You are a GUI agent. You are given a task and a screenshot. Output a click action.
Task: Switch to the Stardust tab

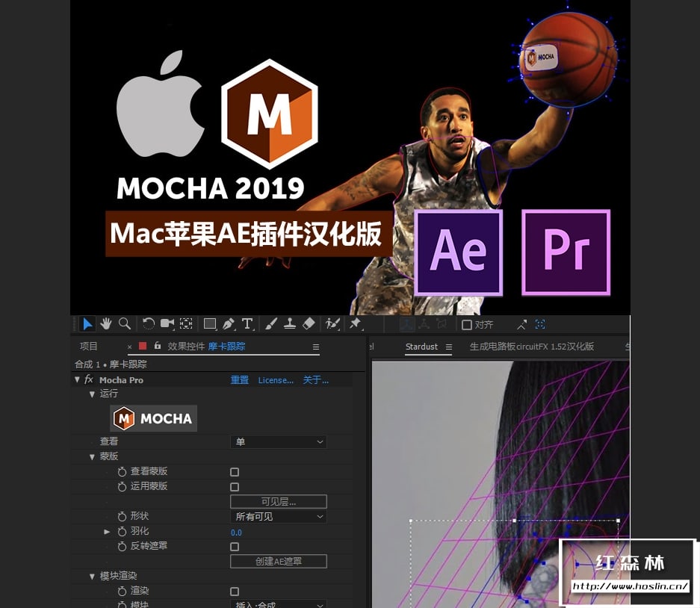(421, 347)
